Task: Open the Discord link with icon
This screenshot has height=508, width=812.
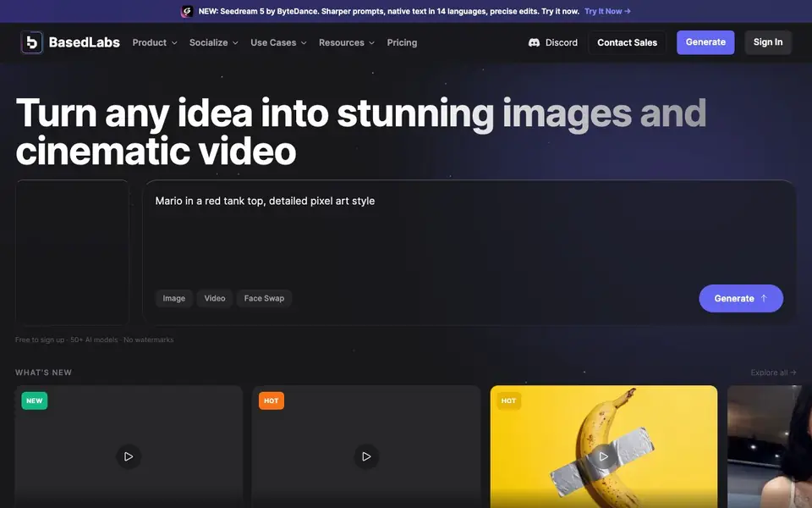Action: click(552, 42)
